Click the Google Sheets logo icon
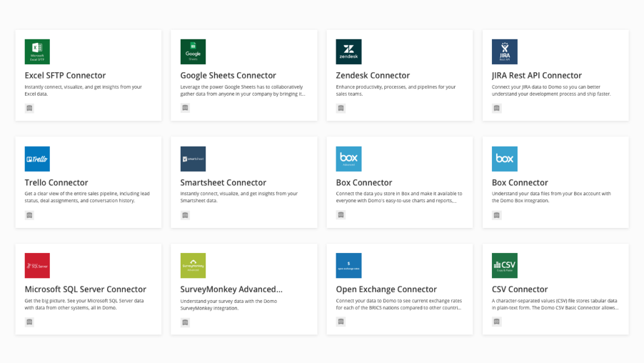Screen dimensions: 644x363 click(x=193, y=51)
